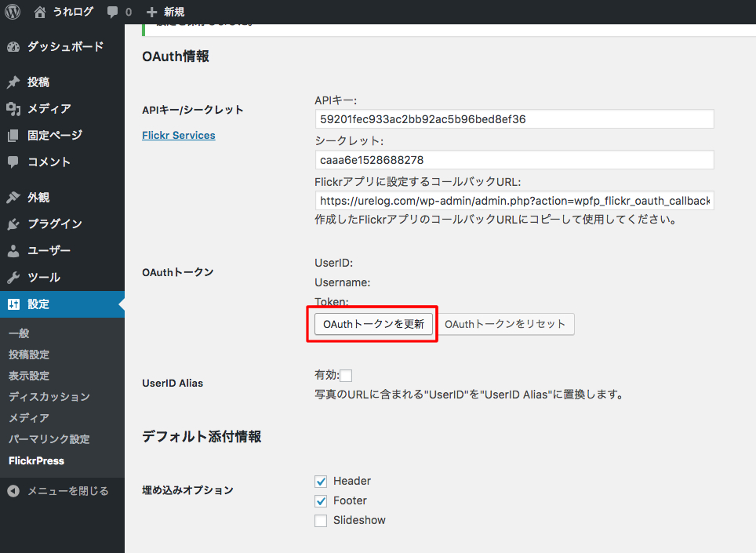
Task: Click the Username: label text
Action: coord(343,282)
